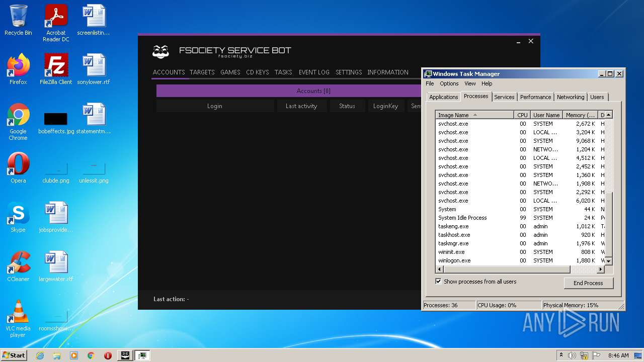Screen dimensions: 644x362
Task: Click Opera icon in taskbar
Action: (x=108, y=355)
